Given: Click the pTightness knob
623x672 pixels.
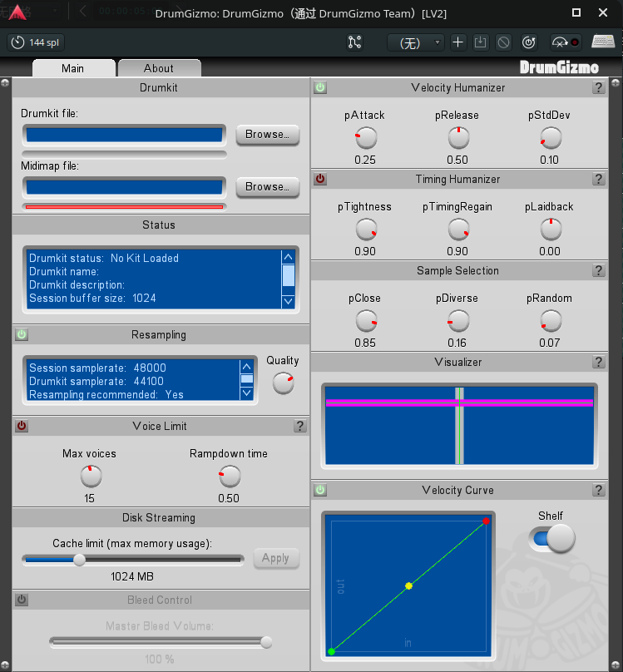Looking at the screenshot, I should pyautogui.click(x=366, y=230).
